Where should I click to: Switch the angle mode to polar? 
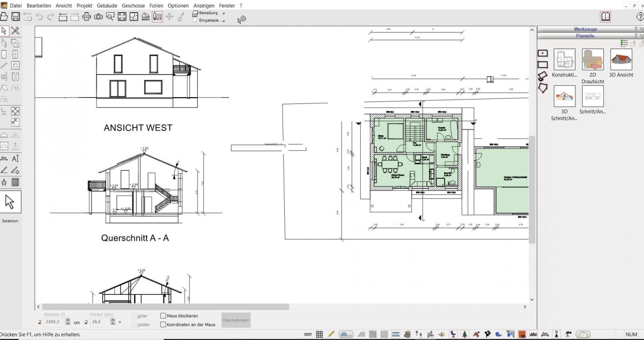pyautogui.click(x=133, y=316)
